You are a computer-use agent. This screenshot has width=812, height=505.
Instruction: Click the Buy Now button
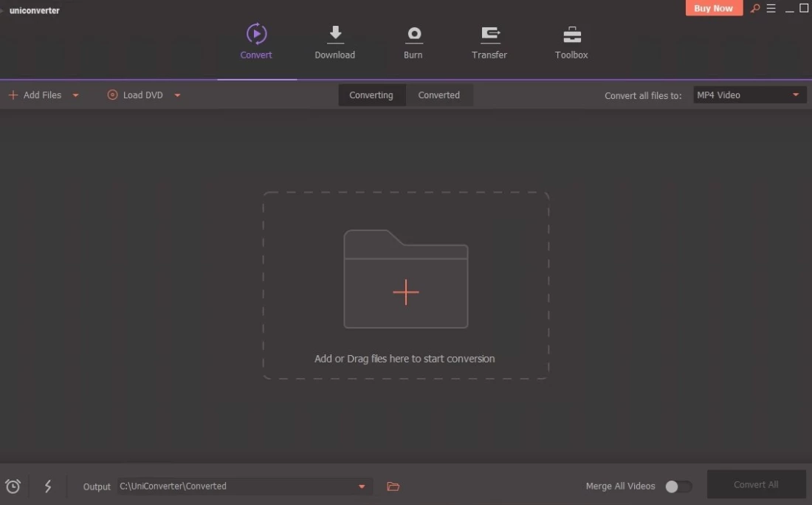coord(713,9)
